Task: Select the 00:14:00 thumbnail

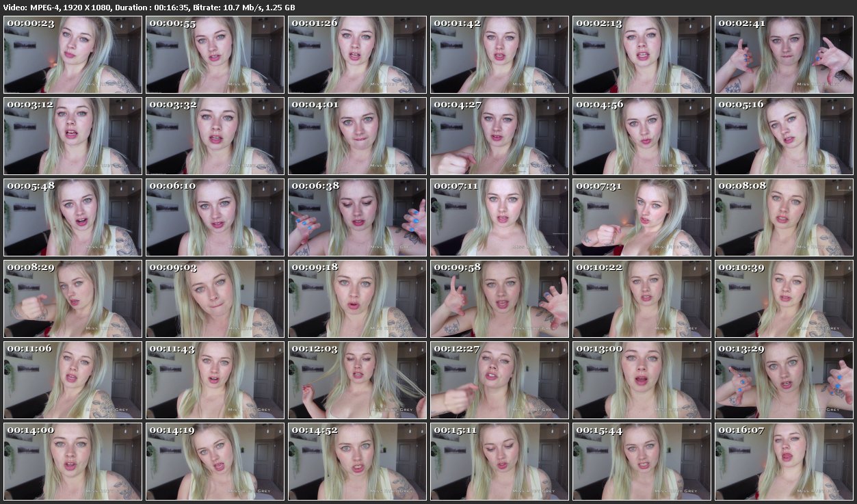Action: coord(72,462)
